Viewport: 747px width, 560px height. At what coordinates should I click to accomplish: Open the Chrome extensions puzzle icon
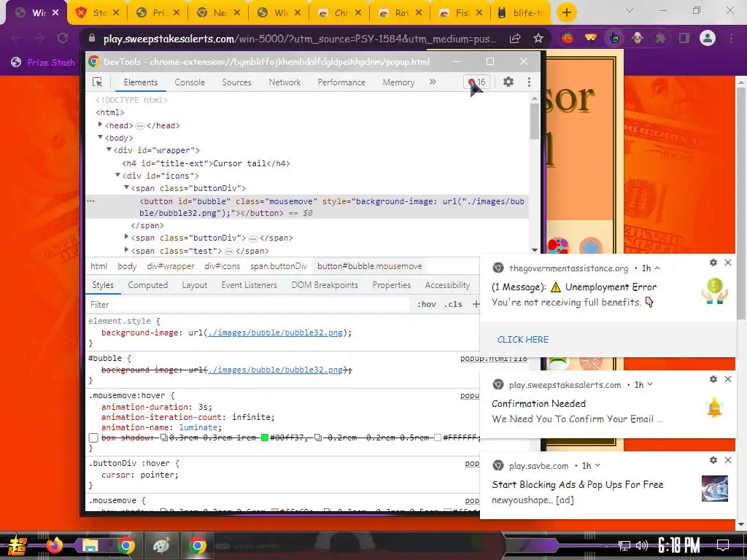(660, 38)
